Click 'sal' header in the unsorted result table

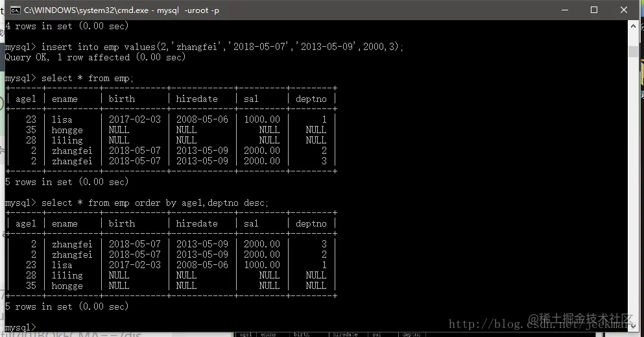[x=251, y=99]
